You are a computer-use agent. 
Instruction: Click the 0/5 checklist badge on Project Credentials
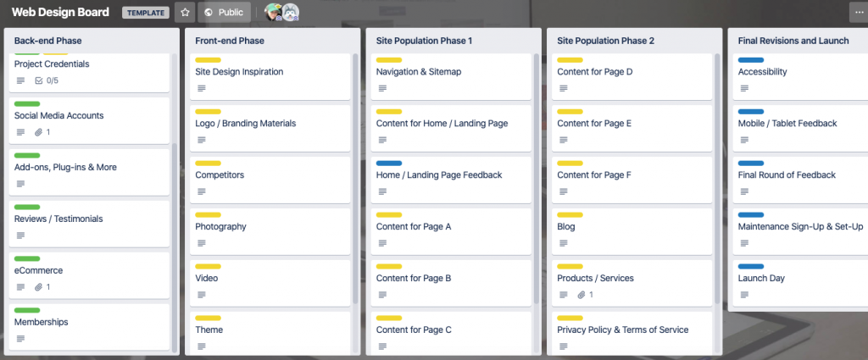click(47, 80)
